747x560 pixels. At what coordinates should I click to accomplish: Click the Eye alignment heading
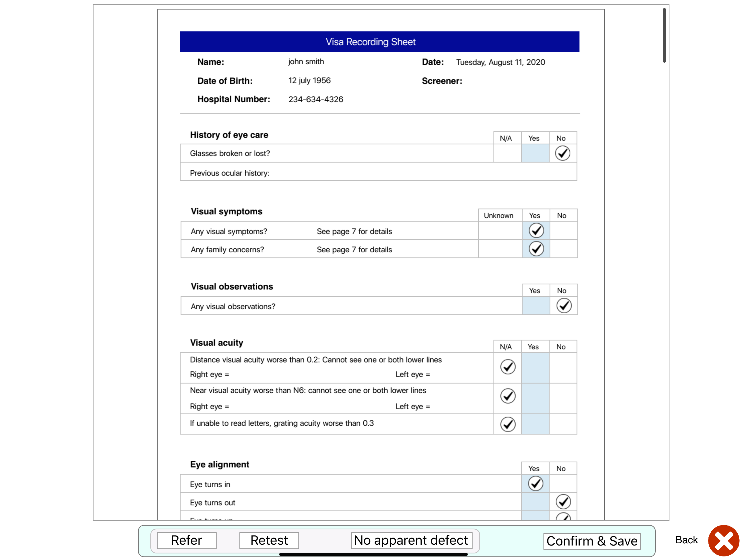coord(220,465)
